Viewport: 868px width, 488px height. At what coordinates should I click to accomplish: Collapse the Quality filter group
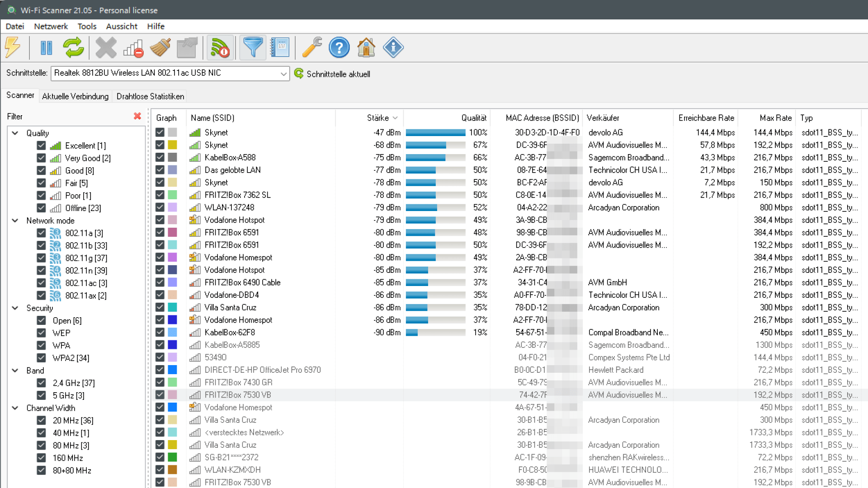coord(15,133)
